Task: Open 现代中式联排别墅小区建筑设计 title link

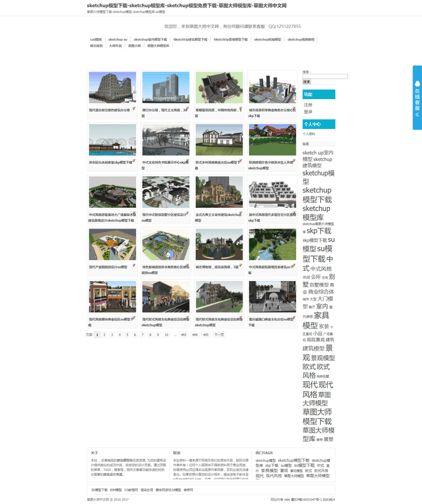Action: click(x=165, y=217)
